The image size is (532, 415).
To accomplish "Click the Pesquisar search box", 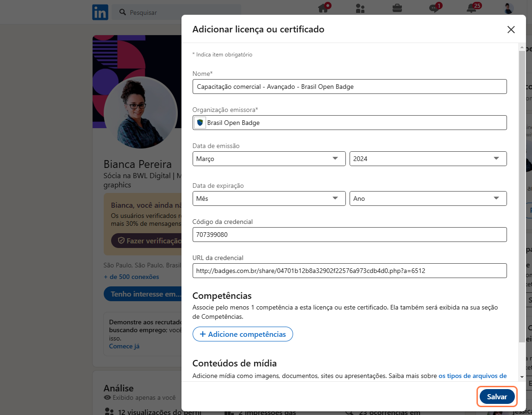I will pyautogui.click(x=176, y=12).
